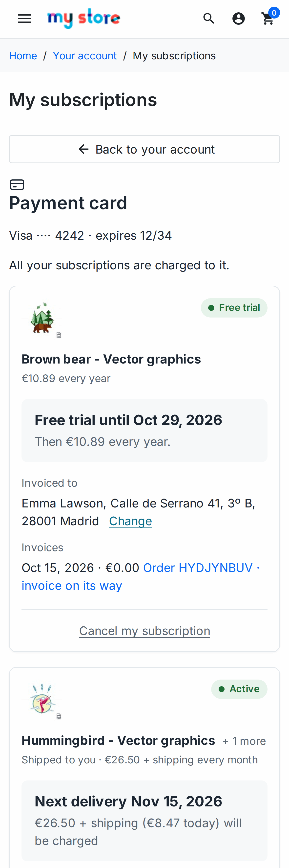Open the shopping cart icon
289x868 pixels.
(268, 19)
